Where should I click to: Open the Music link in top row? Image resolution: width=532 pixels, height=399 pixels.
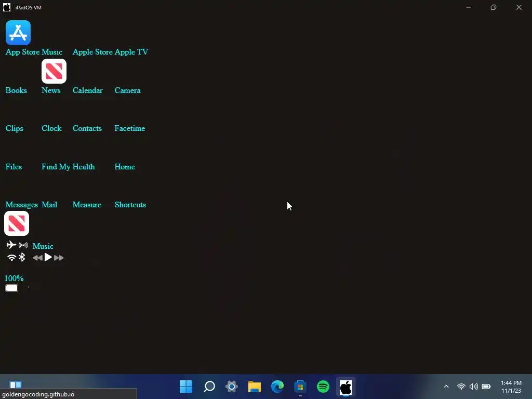click(x=52, y=52)
